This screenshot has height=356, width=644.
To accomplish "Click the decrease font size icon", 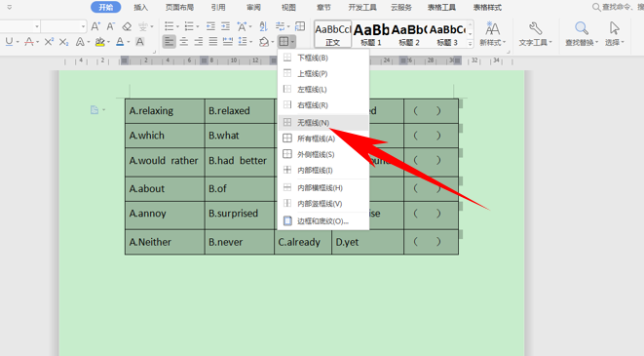I will point(110,26).
